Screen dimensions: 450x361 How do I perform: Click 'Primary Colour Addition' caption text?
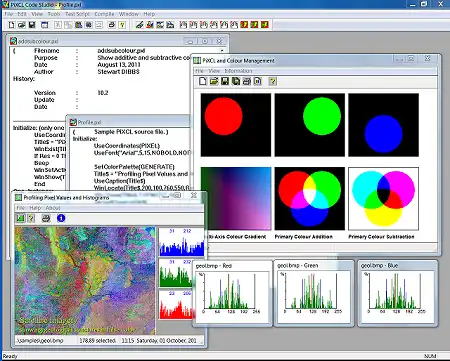[303, 237]
